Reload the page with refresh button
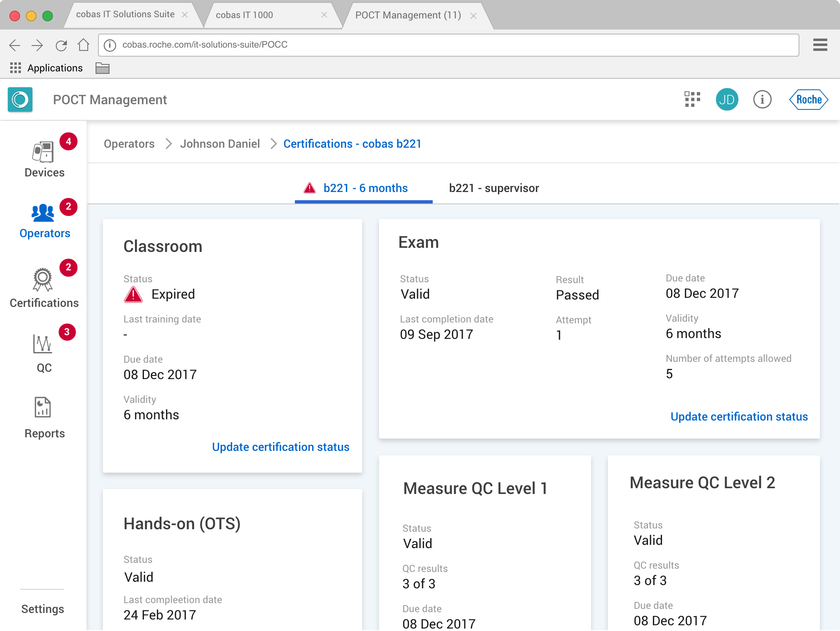840x631 pixels. pos(61,45)
